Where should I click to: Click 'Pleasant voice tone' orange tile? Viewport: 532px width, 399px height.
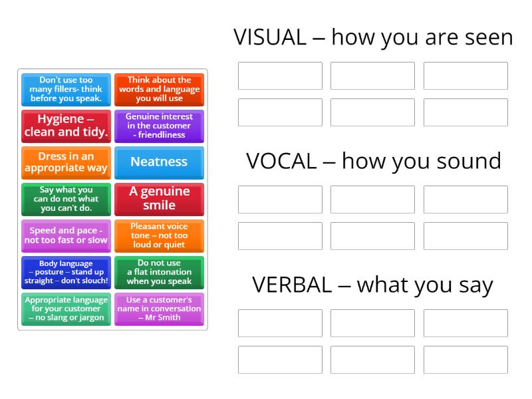[x=159, y=236]
